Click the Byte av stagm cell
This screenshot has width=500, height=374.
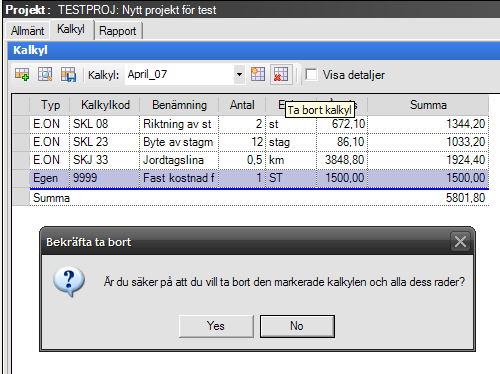pyautogui.click(x=179, y=142)
